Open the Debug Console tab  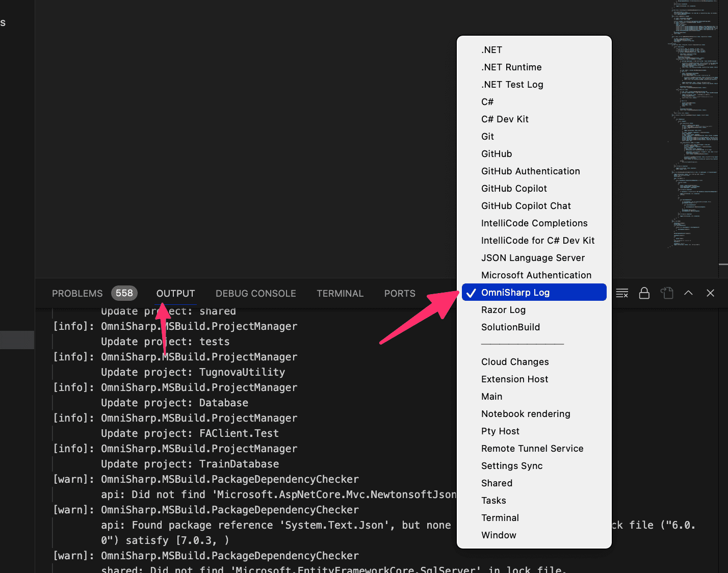coord(255,294)
